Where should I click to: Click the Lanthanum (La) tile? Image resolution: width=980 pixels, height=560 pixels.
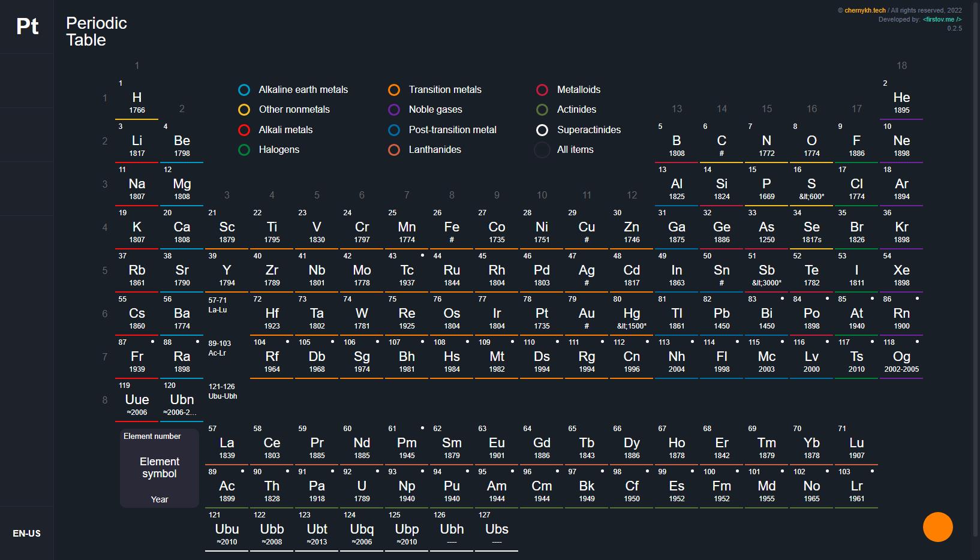click(x=227, y=444)
